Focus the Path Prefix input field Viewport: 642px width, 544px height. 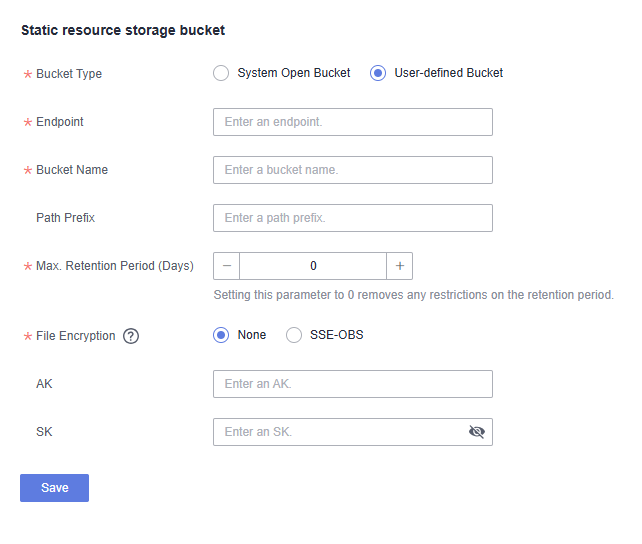(x=352, y=218)
